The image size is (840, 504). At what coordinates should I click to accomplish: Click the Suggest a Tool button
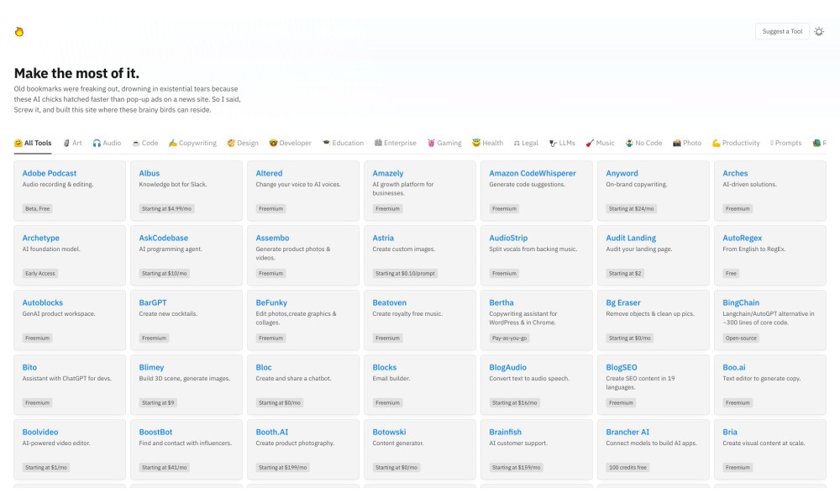point(782,31)
